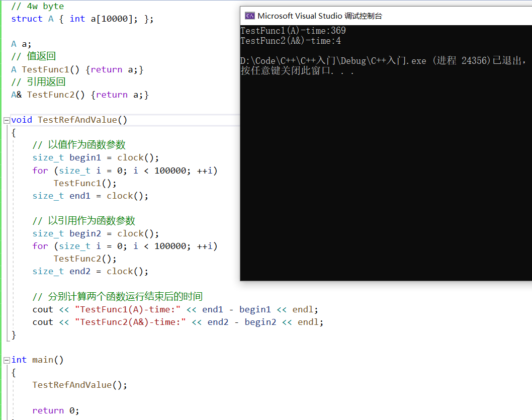Click the 'TestFunc1();' call in loop
This screenshot has width=532, height=420.
85,183
